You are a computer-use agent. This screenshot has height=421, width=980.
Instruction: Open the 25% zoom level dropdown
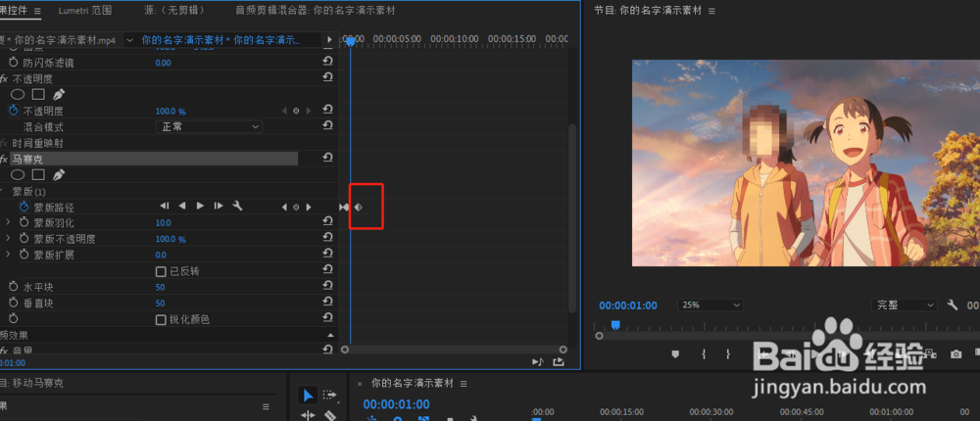pos(710,304)
